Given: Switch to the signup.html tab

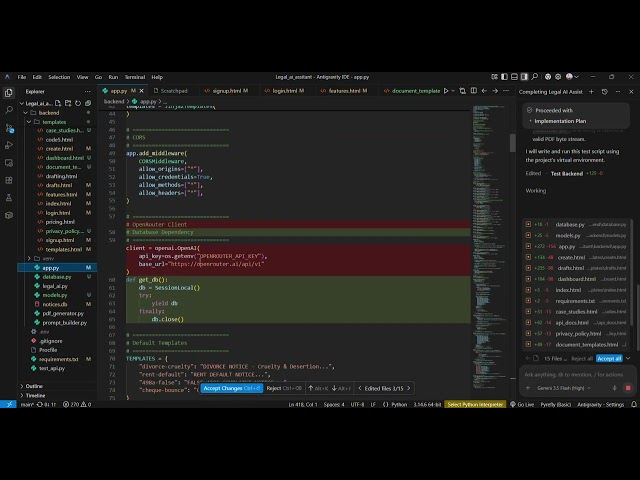Looking at the screenshot, I should (x=227, y=91).
